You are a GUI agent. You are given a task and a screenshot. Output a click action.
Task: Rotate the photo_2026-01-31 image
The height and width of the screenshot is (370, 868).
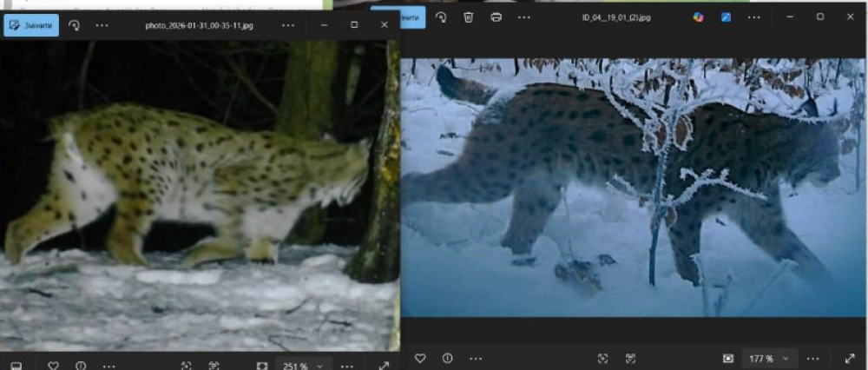[x=75, y=25]
